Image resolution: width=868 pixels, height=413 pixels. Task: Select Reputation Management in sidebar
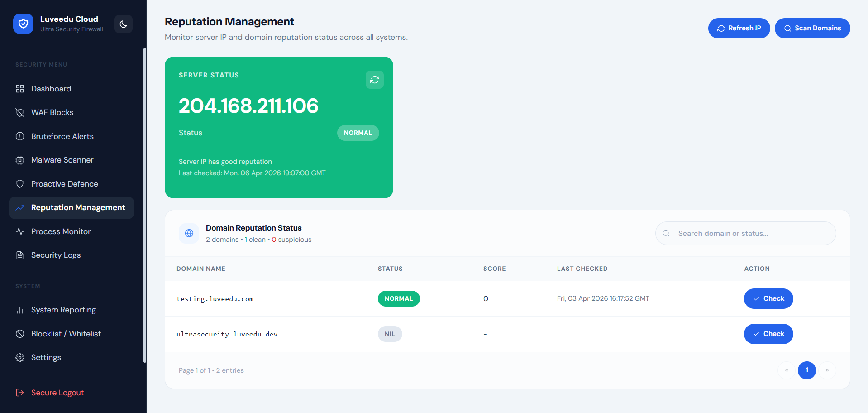72,208
